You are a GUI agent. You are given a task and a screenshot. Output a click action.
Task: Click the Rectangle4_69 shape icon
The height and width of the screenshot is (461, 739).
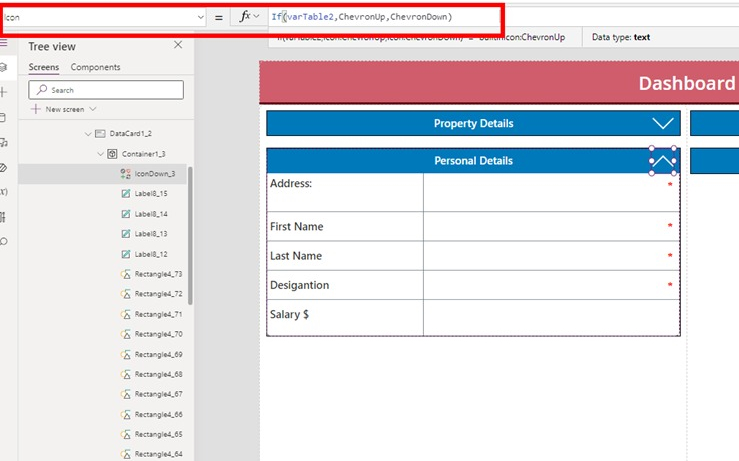click(x=125, y=354)
